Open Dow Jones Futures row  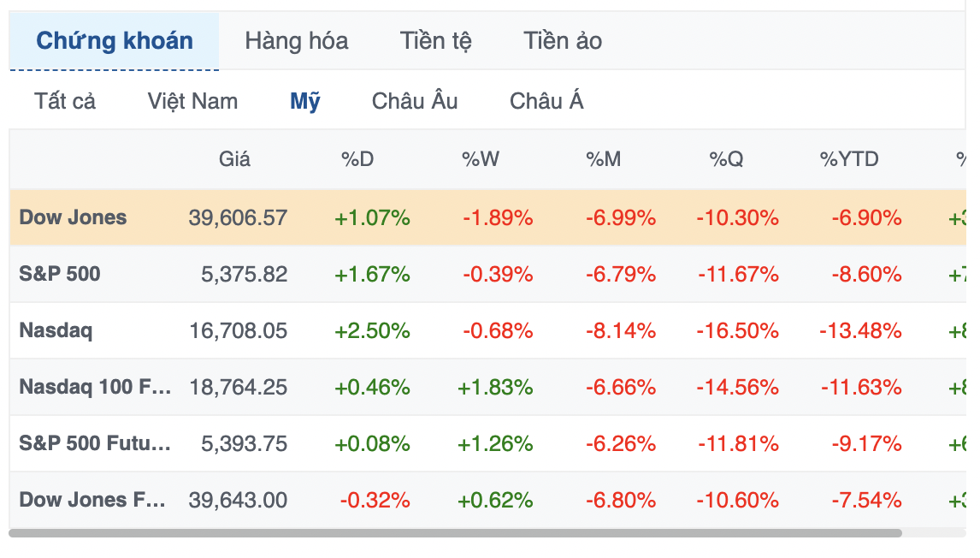click(x=487, y=499)
